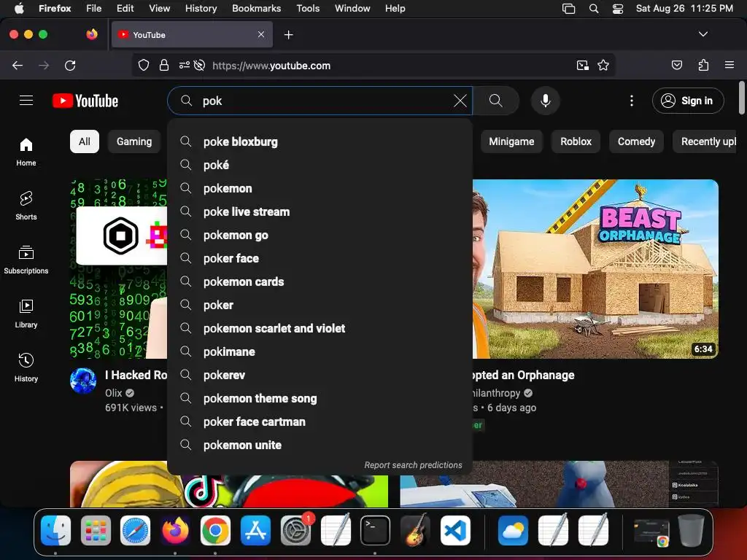Select the 'poke bloxburg' suggestion
The width and height of the screenshot is (747, 560).
pyautogui.click(x=320, y=142)
